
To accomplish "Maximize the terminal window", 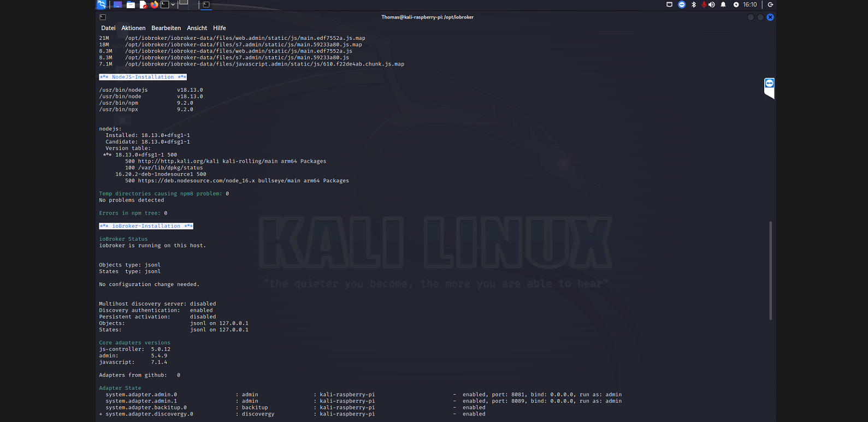I will pyautogui.click(x=760, y=17).
